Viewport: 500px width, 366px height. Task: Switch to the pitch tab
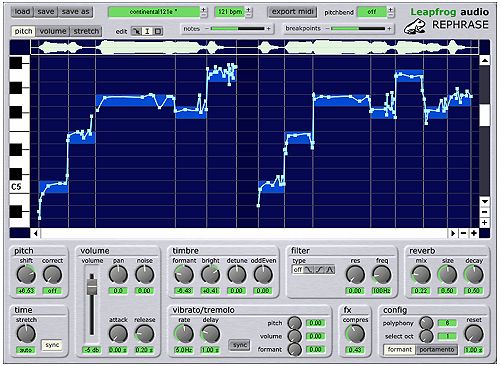tap(24, 31)
